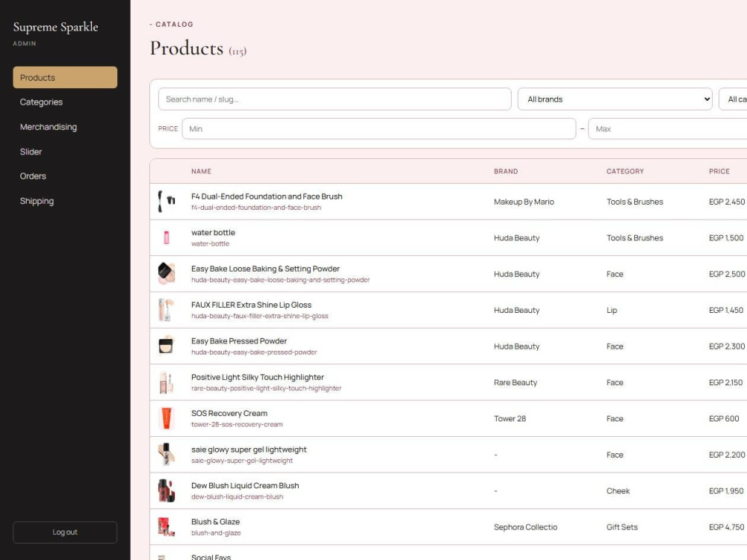The height and width of the screenshot is (560, 747).
Task: Select F4 Dual-Ended Foundation and Face Brush name
Action: 267,196
